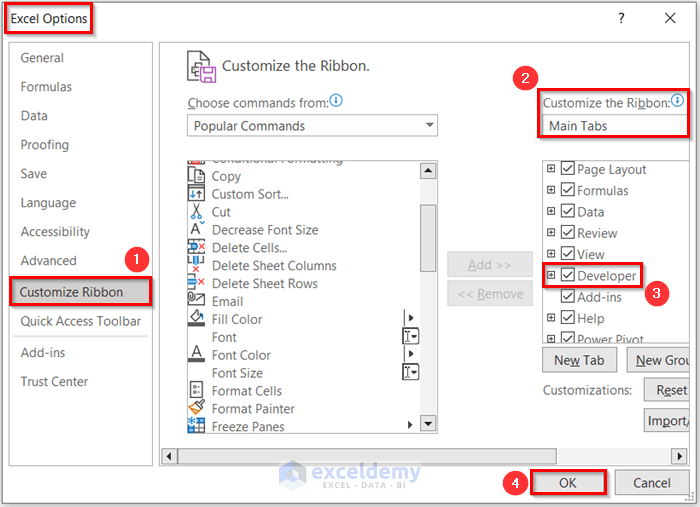This screenshot has height=507, width=700.
Task: Open the Quick Access Toolbar category
Action: [81, 321]
